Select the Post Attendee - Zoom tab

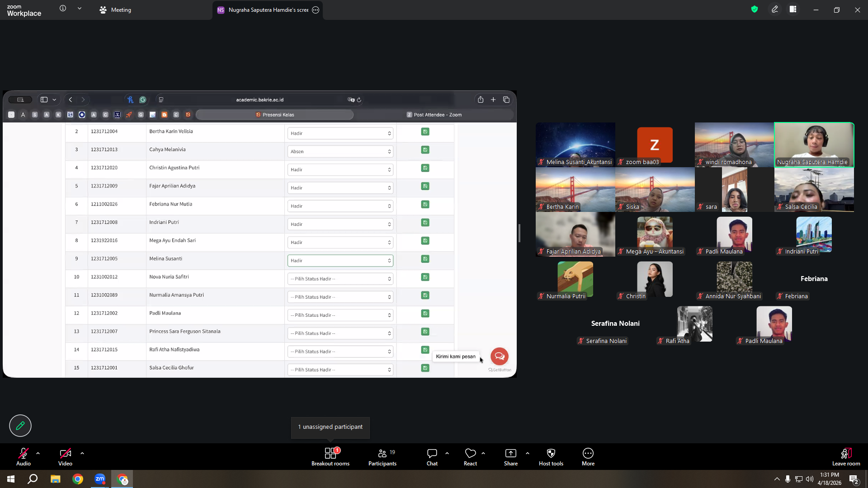(x=434, y=115)
